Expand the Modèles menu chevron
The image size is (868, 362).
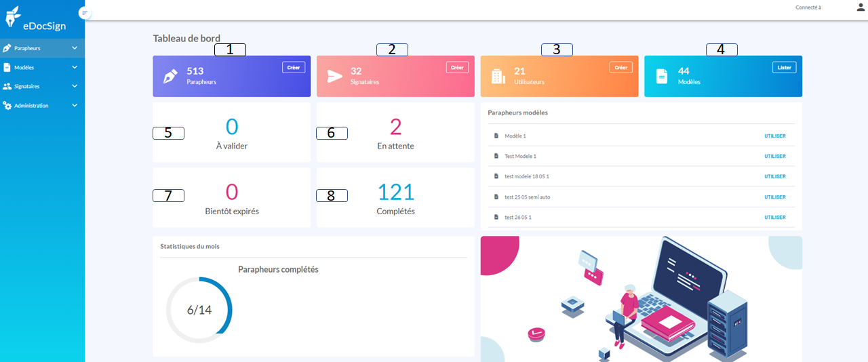75,67
